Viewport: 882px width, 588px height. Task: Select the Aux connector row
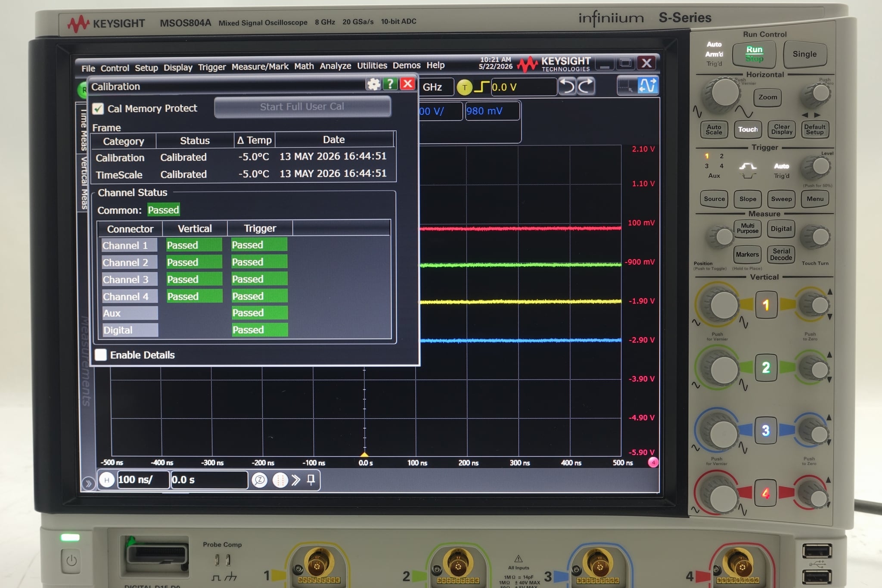pyautogui.click(x=129, y=313)
